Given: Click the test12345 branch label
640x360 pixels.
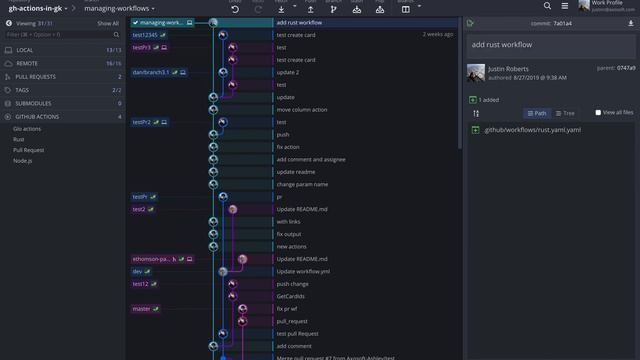Looking at the screenshot, I should [x=149, y=35].
